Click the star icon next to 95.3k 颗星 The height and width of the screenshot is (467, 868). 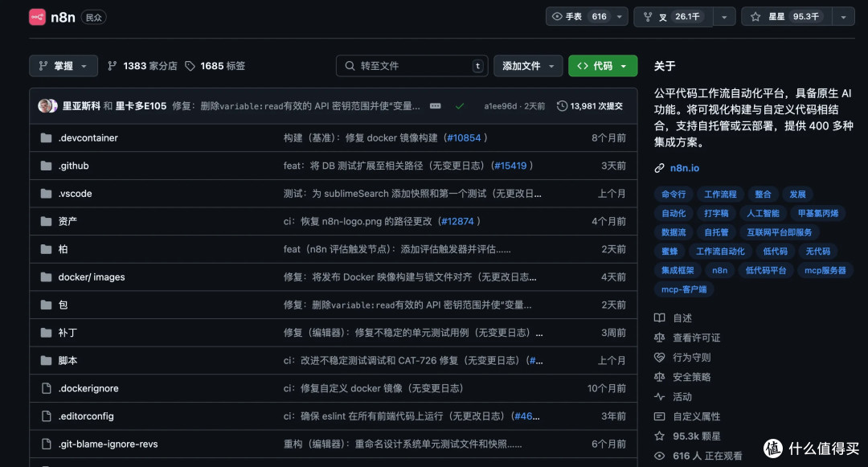pyautogui.click(x=659, y=436)
